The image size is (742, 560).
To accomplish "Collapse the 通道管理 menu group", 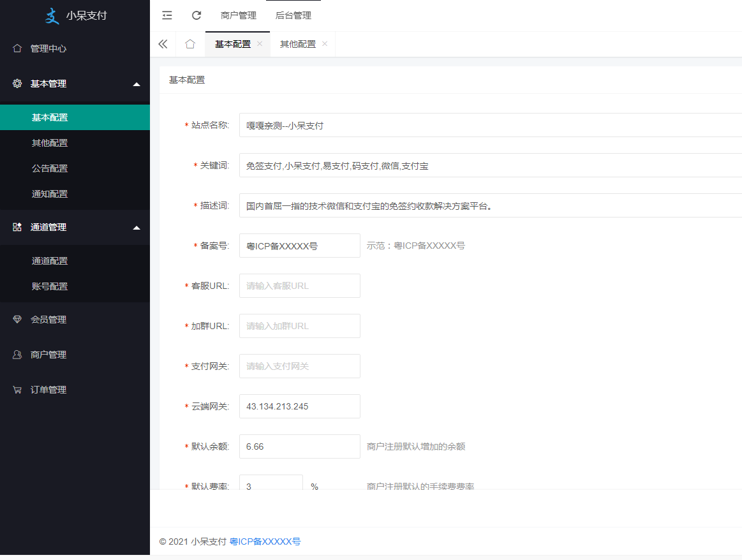I will [x=136, y=227].
